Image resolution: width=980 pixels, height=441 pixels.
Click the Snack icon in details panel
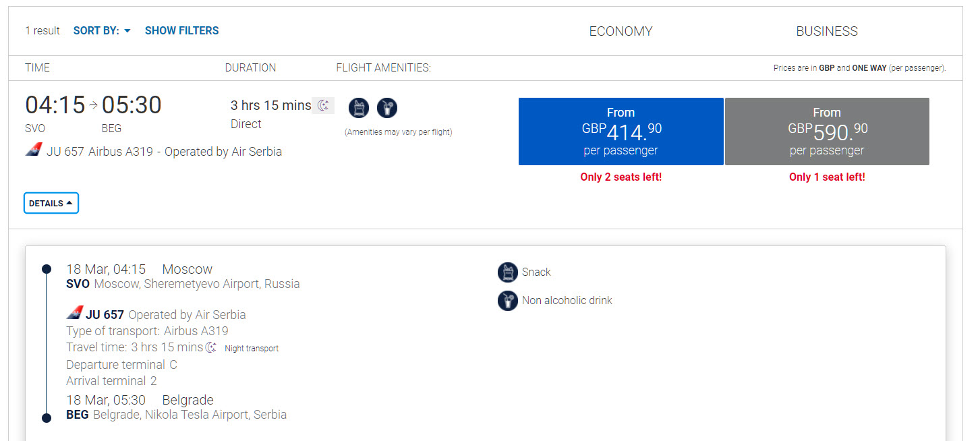coord(507,272)
